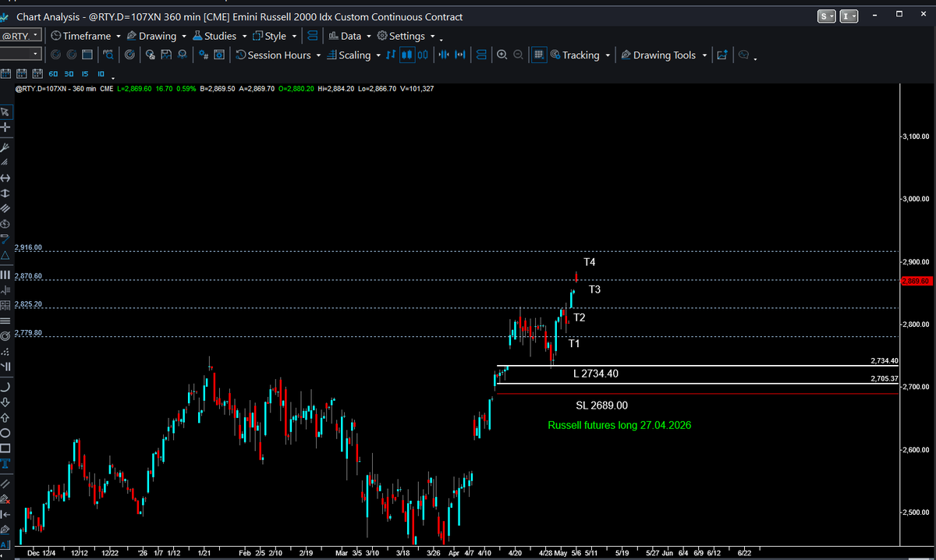This screenshot has width=936, height=560.
Task: Click the Tracking button
Action: (575, 55)
